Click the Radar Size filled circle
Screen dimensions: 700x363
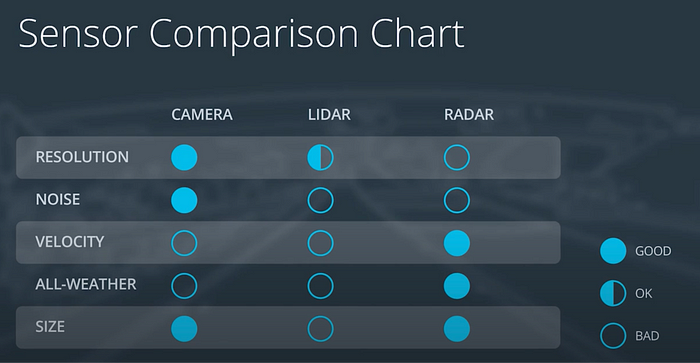[x=457, y=329]
